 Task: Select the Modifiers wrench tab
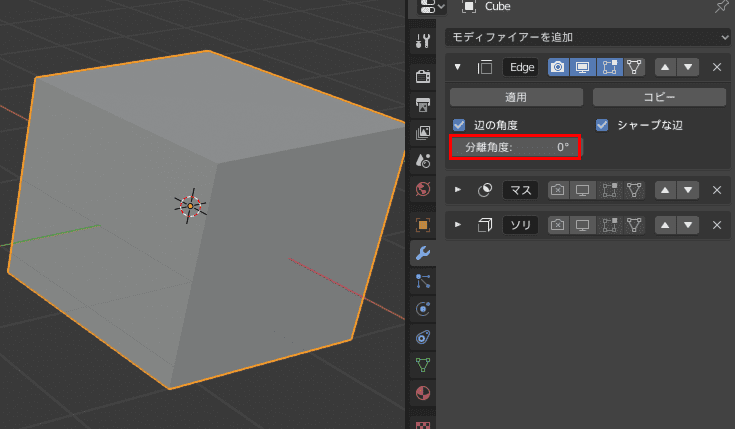[x=423, y=253]
